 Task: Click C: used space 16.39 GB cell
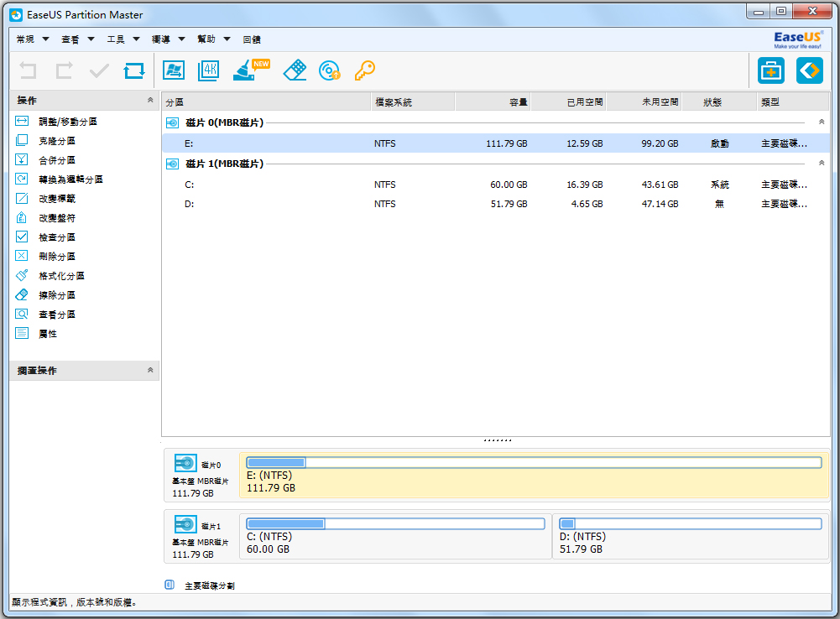tap(584, 185)
